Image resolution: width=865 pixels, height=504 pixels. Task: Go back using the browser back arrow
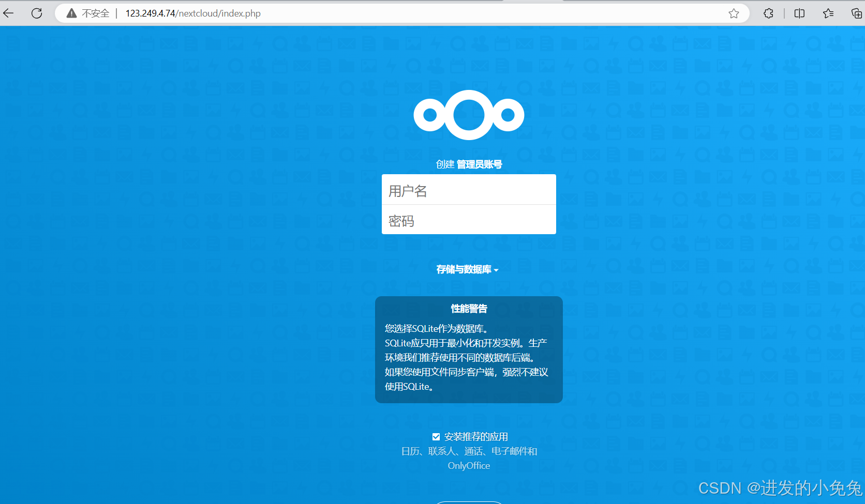click(x=9, y=13)
